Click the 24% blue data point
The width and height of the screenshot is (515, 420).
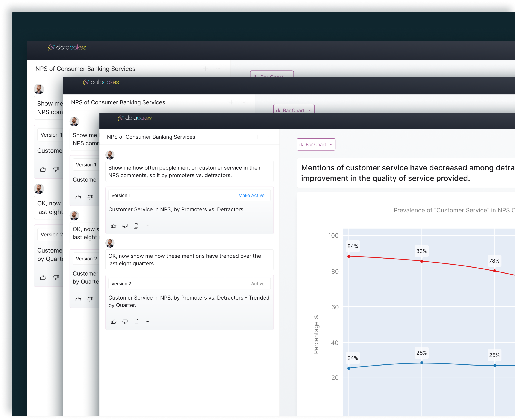click(x=349, y=368)
